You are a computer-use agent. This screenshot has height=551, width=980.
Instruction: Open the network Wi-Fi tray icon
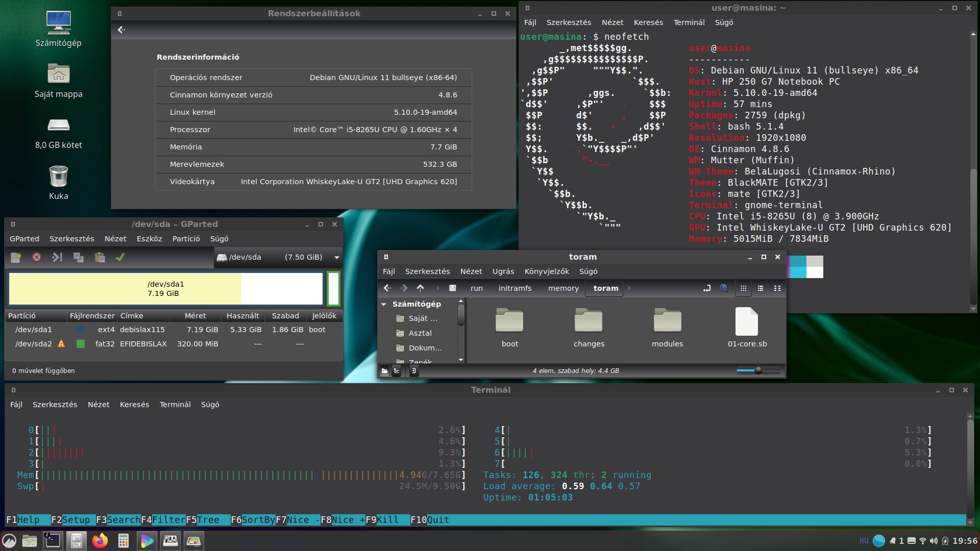coord(922,541)
